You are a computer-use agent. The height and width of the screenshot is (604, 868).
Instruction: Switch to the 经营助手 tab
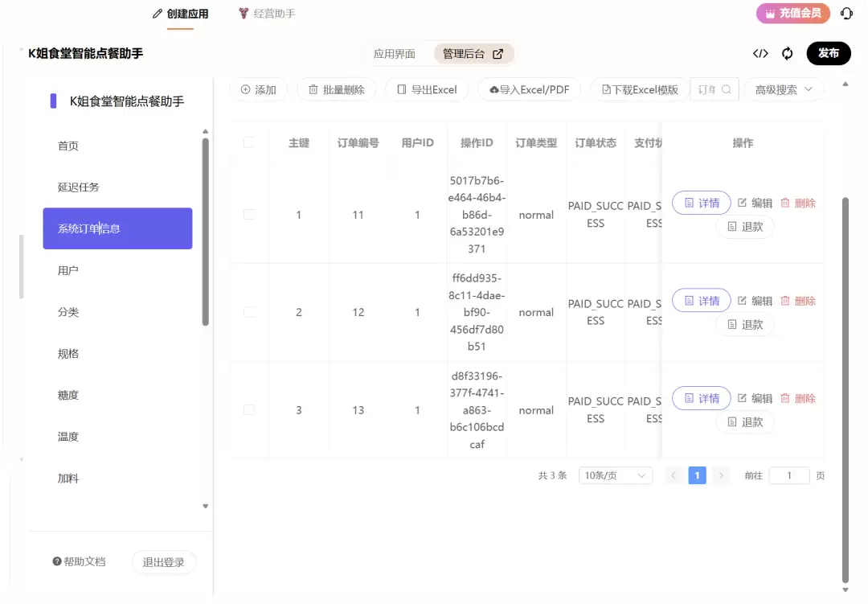(268, 14)
